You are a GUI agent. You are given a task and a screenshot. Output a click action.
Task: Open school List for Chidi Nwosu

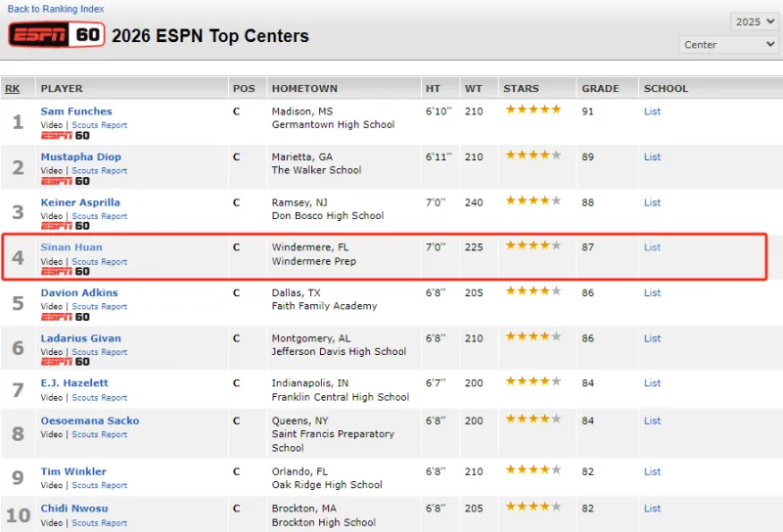click(x=652, y=509)
